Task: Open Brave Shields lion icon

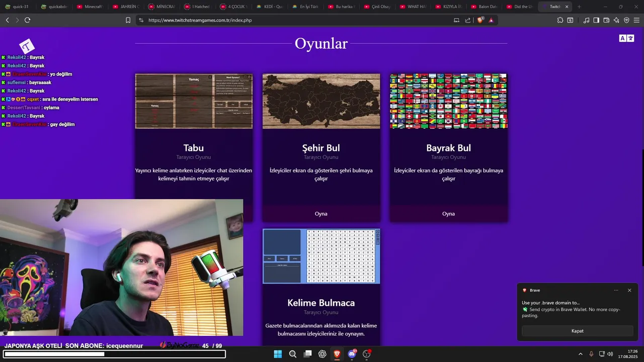Action: (x=480, y=20)
